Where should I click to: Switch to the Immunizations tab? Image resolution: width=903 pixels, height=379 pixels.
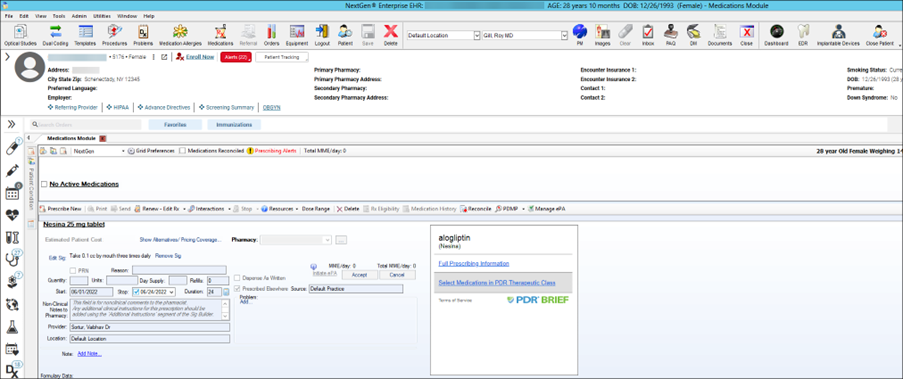pos(234,124)
